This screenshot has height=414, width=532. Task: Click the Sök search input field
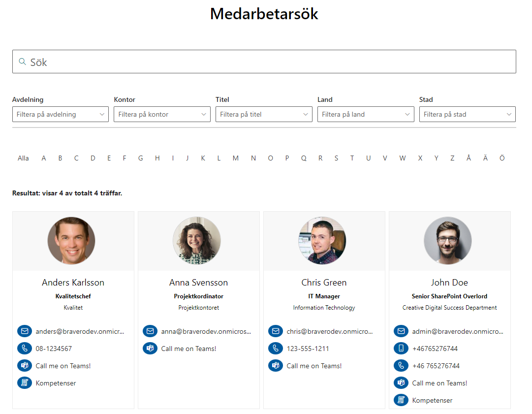[x=264, y=62]
